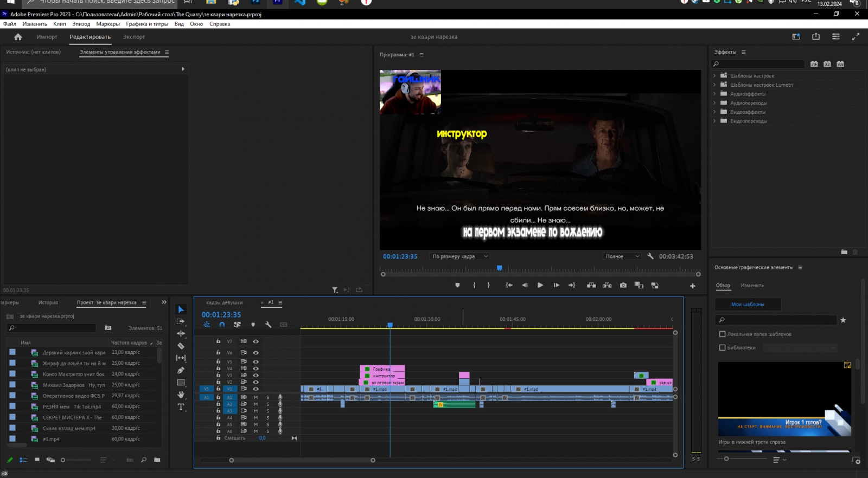Image resolution: width=868 pixels, height=478 pixels.
Task: Open the 'Полное' playback resolution dropdown
Action: [622, 256]
